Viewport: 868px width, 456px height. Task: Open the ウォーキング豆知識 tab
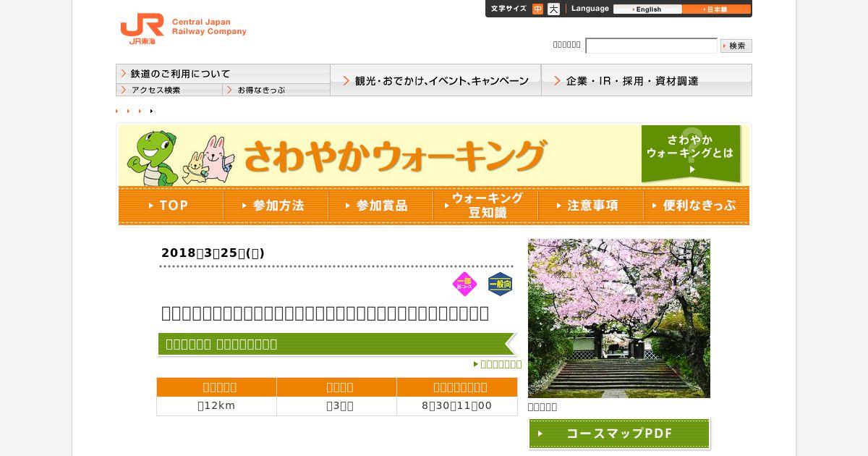[485, 206]
